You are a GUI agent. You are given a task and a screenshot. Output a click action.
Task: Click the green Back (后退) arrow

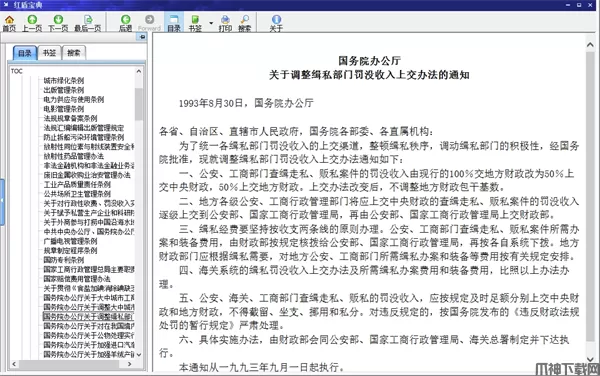click(x=126, y=23)
